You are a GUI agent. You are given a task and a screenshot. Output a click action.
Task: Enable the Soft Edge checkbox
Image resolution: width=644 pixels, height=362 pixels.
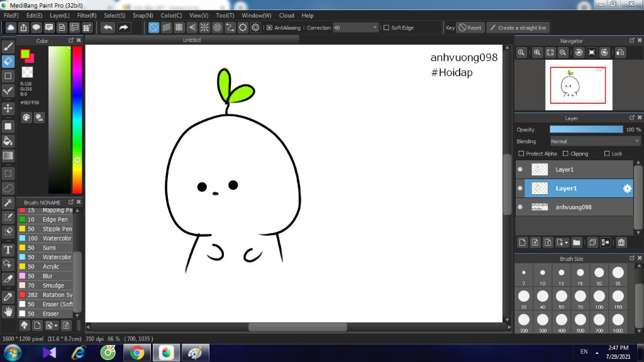click(x=386, y=28)
